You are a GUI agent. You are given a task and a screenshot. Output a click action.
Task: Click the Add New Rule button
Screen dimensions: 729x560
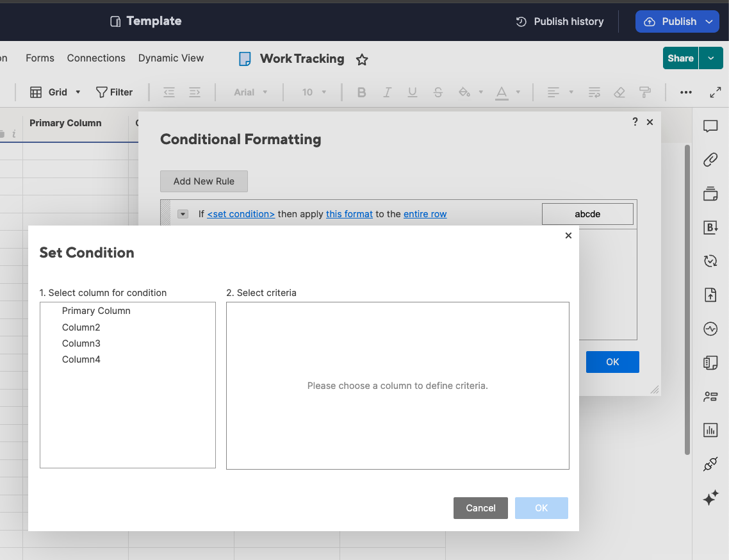204,181
